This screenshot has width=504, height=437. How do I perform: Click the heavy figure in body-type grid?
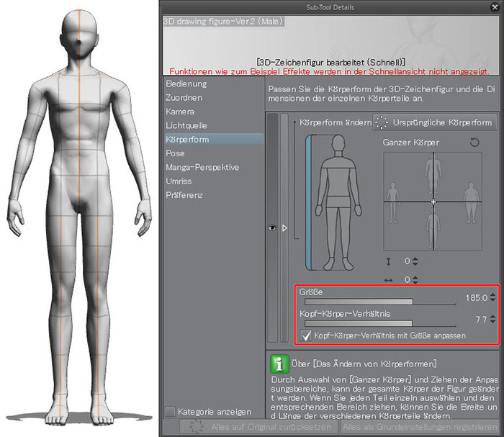[471, 202]
